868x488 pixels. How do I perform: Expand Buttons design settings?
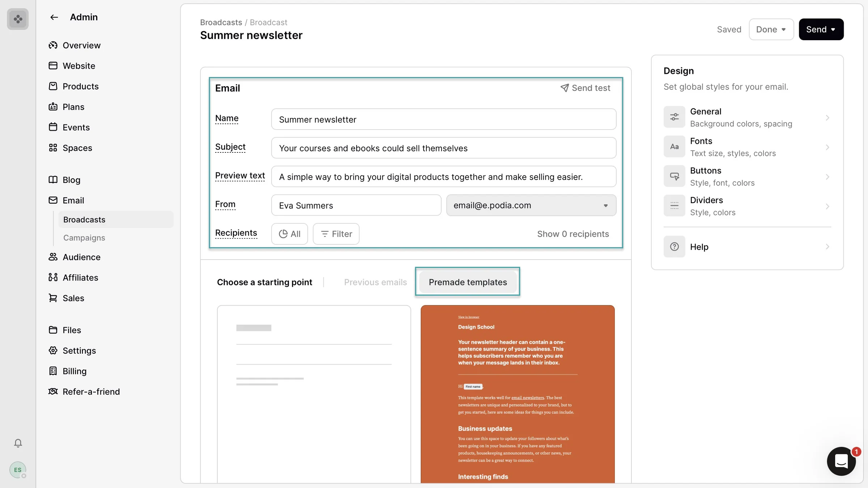pyautogui.click(x=747, y=177)
